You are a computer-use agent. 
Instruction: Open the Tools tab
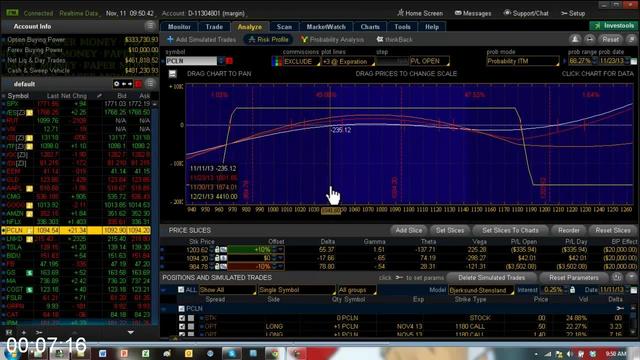point(402,27)
